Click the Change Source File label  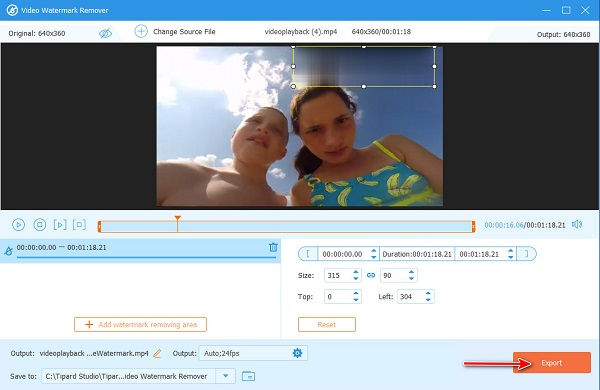(184, 32)
